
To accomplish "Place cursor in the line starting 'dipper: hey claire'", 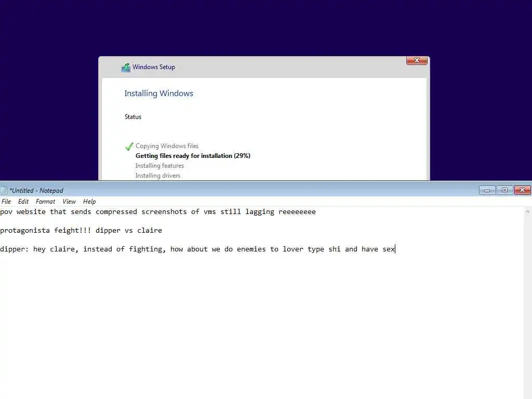I will [197, 249].
